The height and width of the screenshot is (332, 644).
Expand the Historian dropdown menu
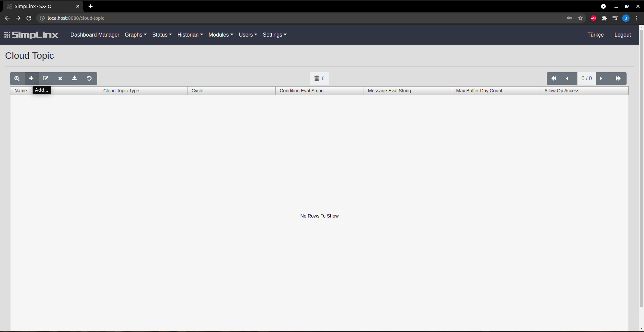pos(190,35)
